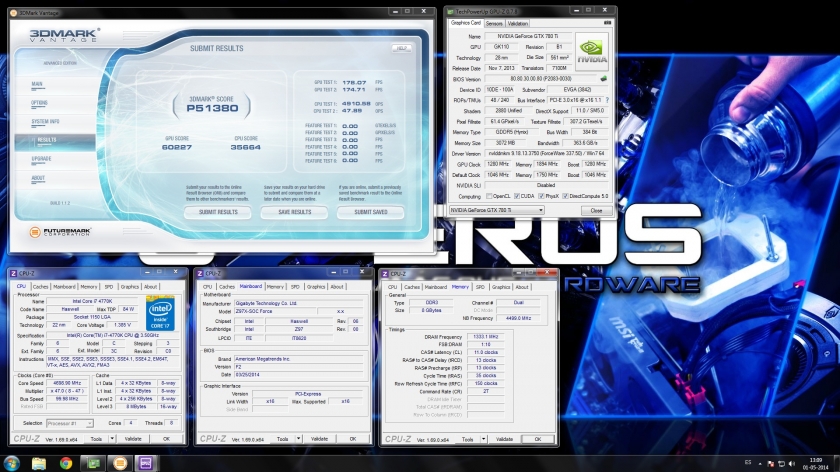This screenshot has width=840, height=472.
Task: Click the GPU-Z BIOS save chip icon
Action: pos(604,79)
